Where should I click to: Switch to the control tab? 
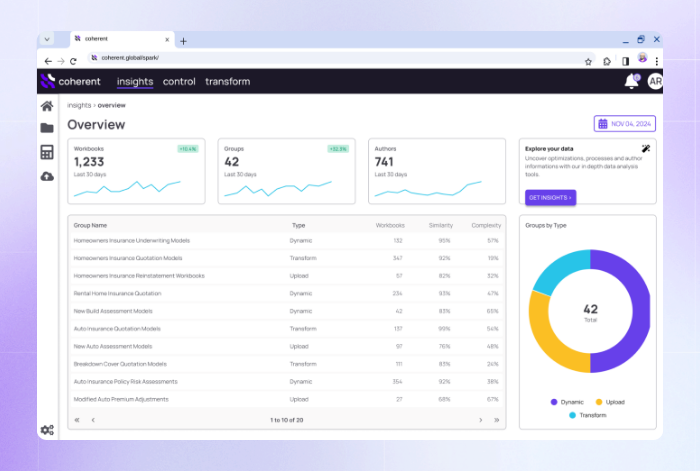point(179,82)
